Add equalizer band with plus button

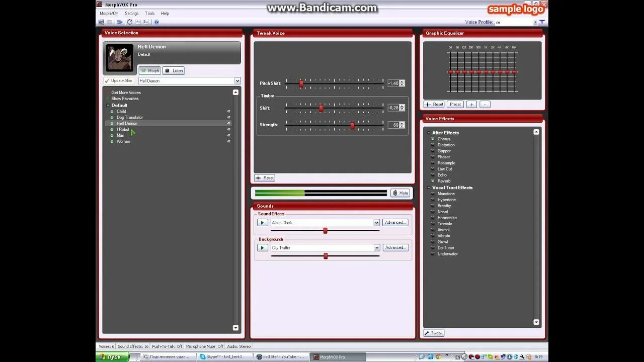click(x=471, y=105)
